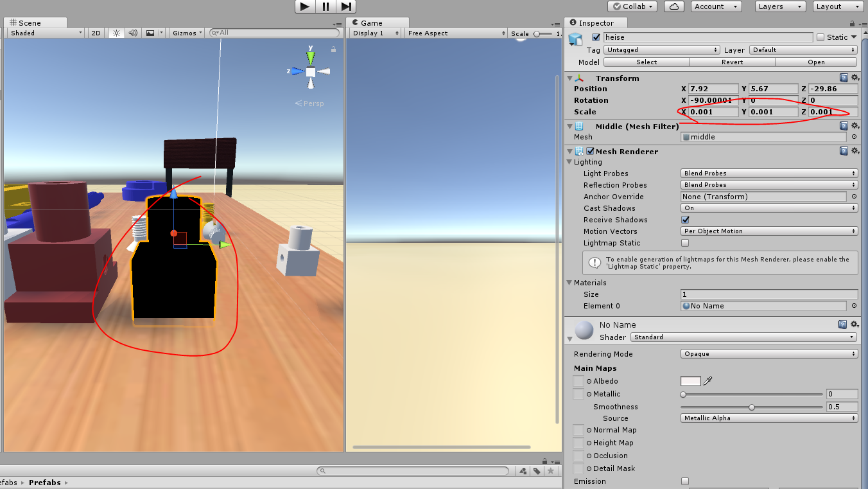868x489 pixels.
Task: Click the Model Select button
Action: click(x=647, y=62)
